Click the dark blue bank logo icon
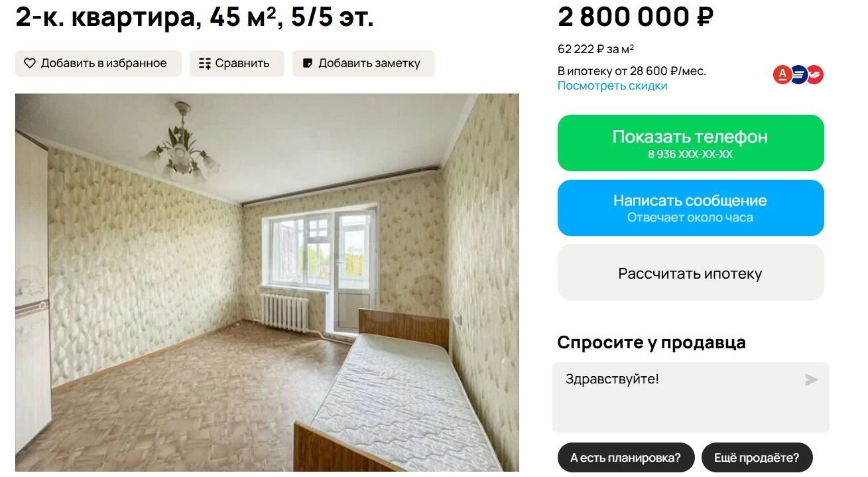The width and height of the screenshot is (868, 477). click(x=798, y=75)
